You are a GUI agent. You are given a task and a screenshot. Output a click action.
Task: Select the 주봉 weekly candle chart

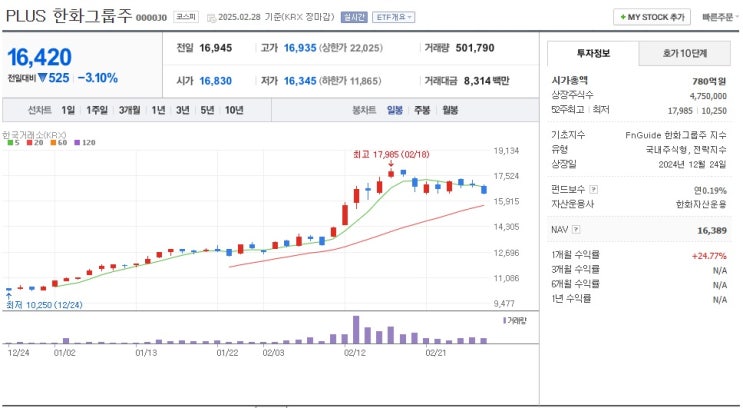pos(422,110)
